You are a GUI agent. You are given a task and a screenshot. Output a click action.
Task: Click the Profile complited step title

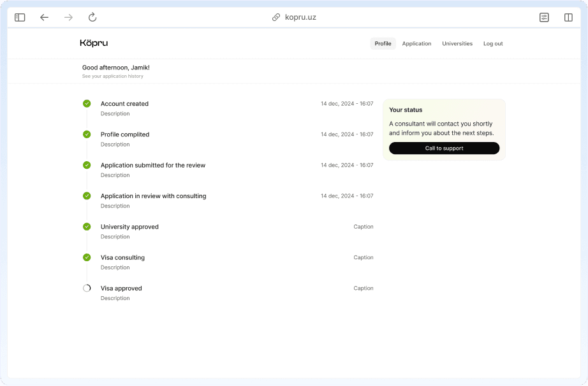tap(125, 134)
